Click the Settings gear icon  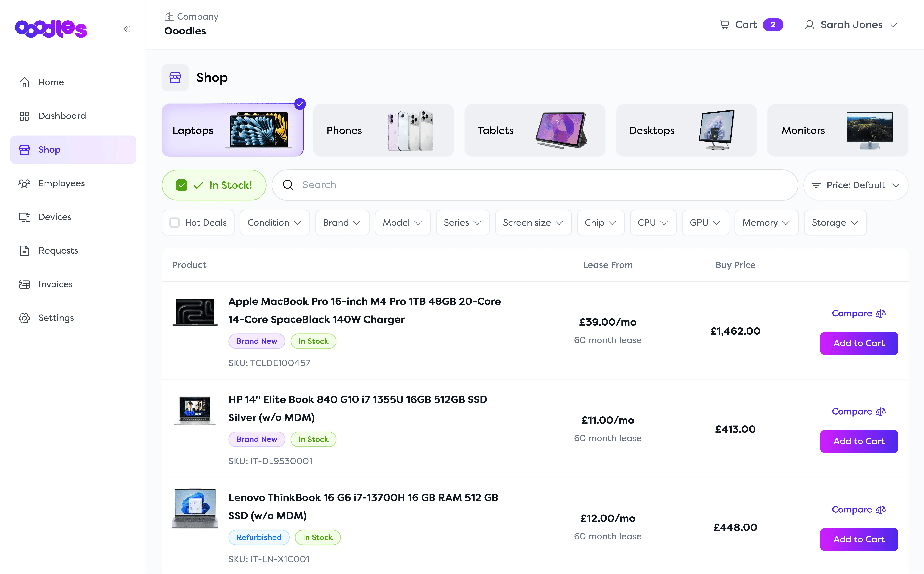click(24, 318)
